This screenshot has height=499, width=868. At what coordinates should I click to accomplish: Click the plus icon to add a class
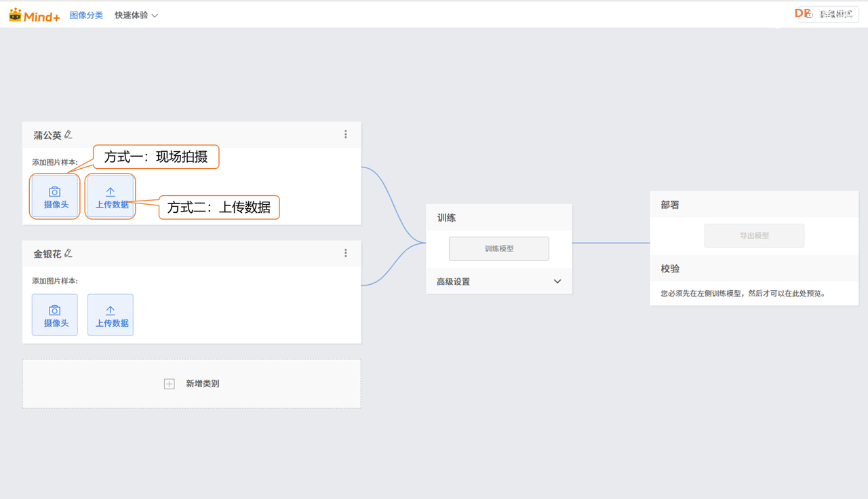170,384
